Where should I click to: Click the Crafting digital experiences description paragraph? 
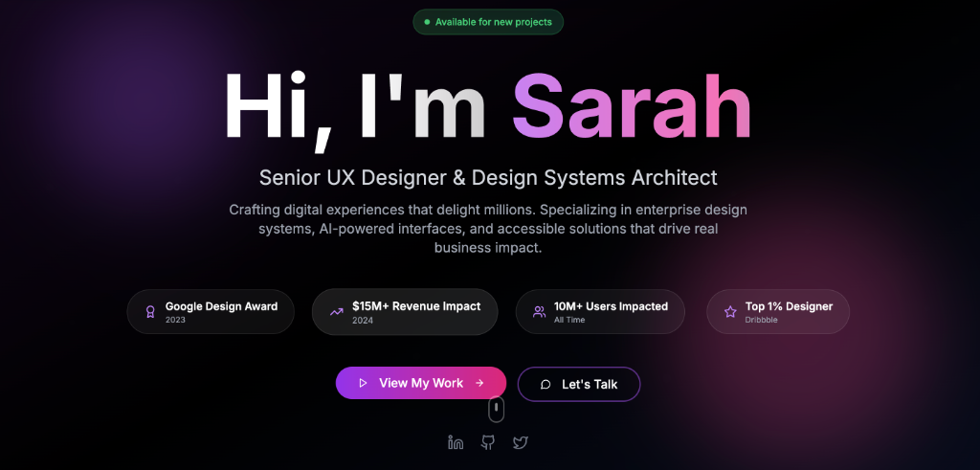pyautogui.click(x=488, y=229)
